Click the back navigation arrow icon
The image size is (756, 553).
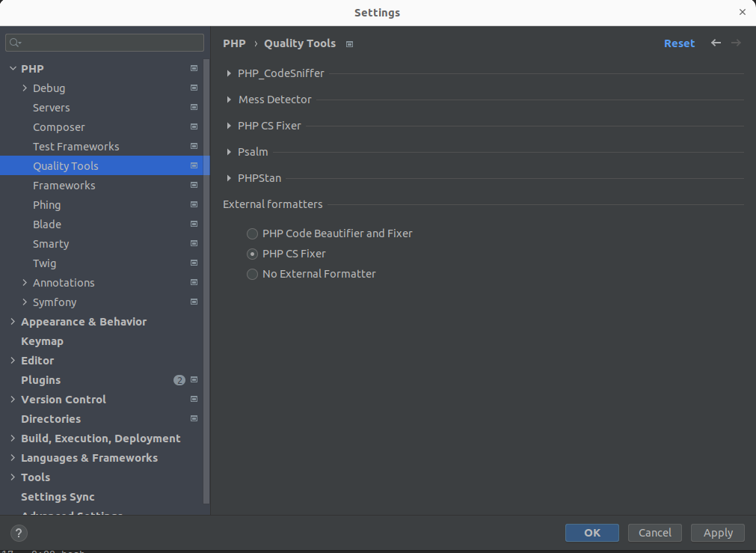pyautogui.click(x=716, y=43)
